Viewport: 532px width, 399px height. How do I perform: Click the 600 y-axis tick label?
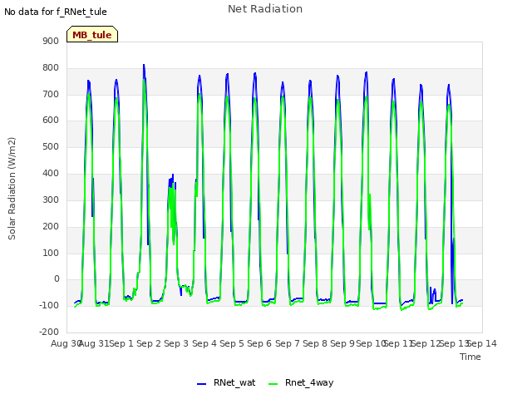tap(51, 121)
